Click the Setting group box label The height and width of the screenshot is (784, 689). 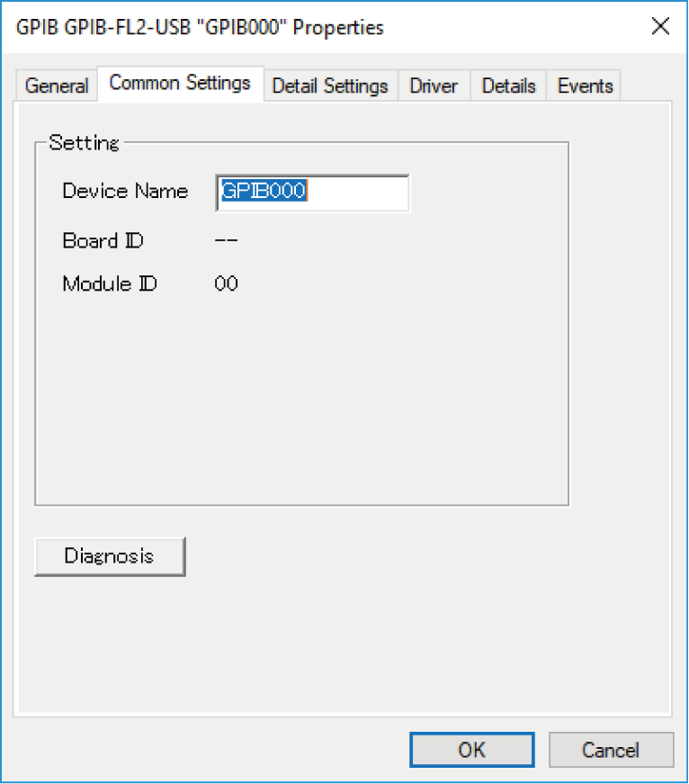click(x=84, y=141)
